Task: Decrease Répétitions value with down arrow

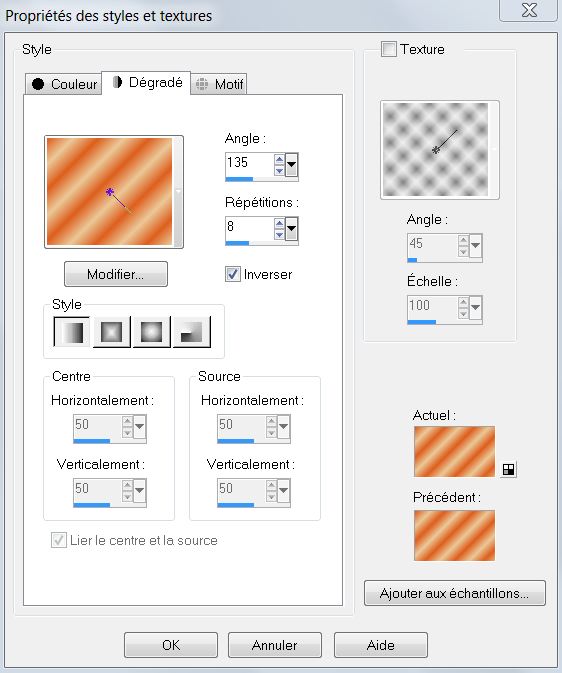Action: [x=279, y=234]
